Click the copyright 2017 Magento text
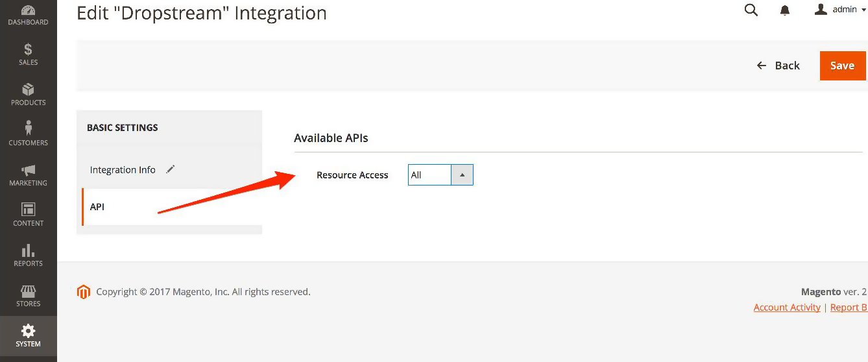This screenshot has height=362, width=868. click(203, 292)
